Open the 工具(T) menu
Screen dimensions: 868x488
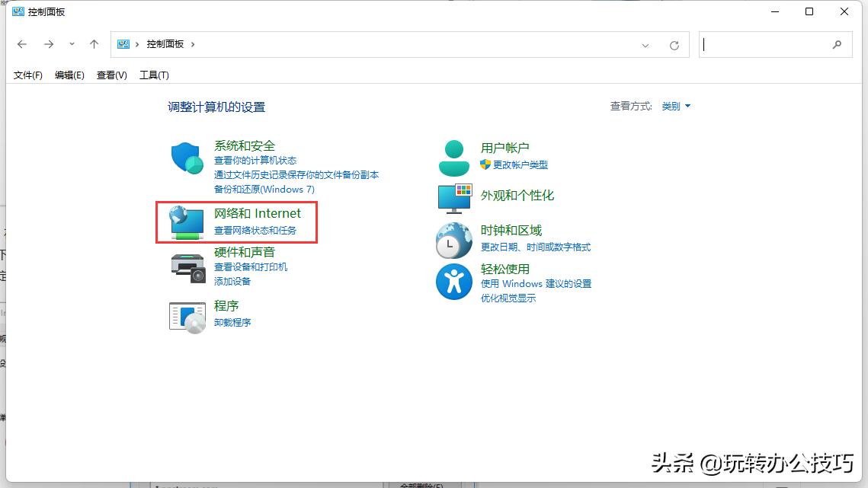[x=153, y=75]
